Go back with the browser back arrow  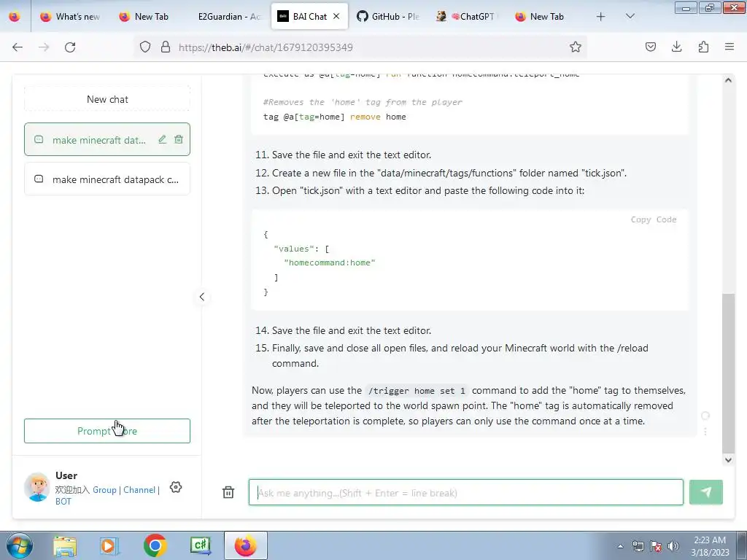click(x=18, y=47)
